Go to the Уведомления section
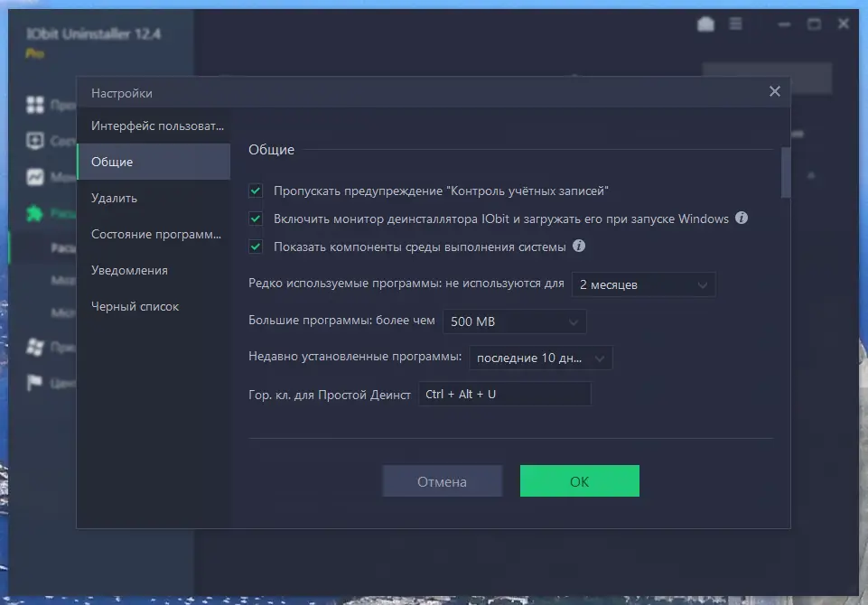Screen dimensions: 868x605 (154, 270)
